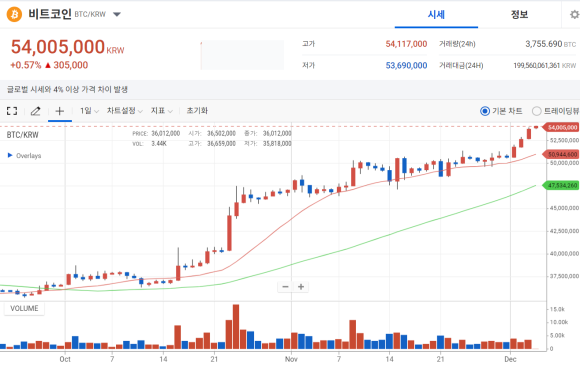Activate the crosshair plus tool
The image size is (580, 367).
pyautogui.click(x=60, y=111)
